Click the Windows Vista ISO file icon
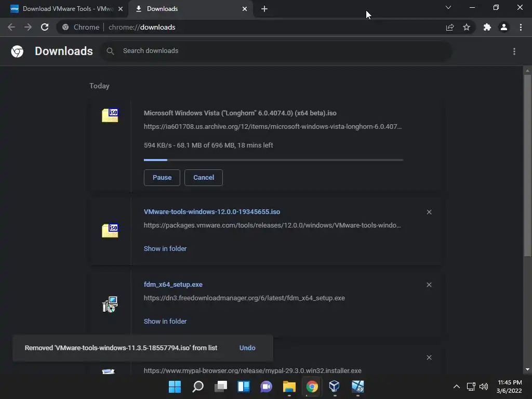 pos(110,115)
